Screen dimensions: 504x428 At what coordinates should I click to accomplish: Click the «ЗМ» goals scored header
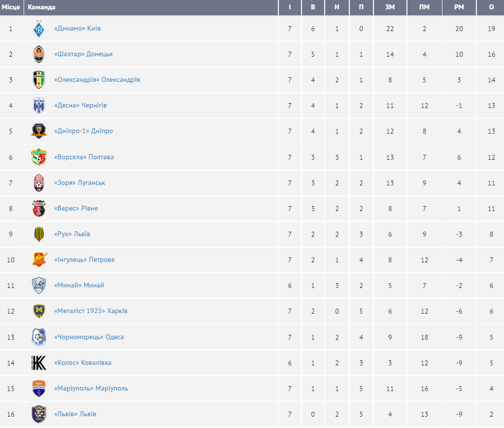[390, 7]
